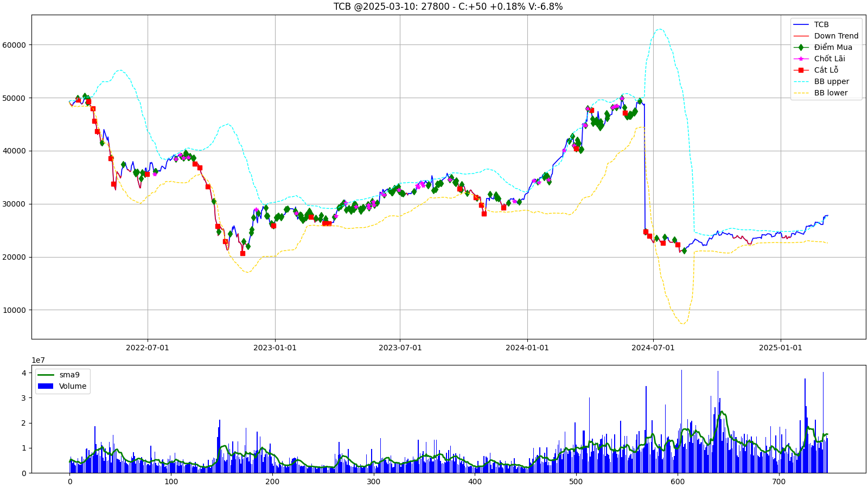Click the 2023-07-01 date axis label

click(400, 348)
